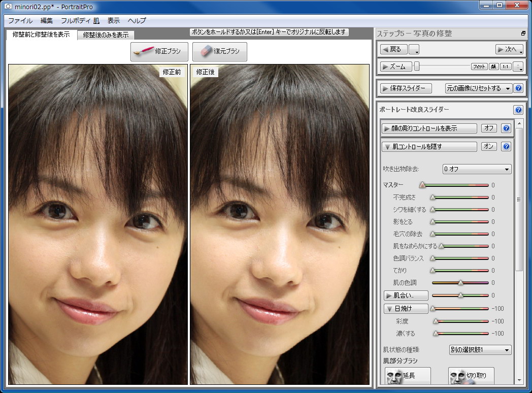Viewport: 532px width, 393px height.
Task: Switch to 修整後のみを表示 tab
Action: pos(106,35)
